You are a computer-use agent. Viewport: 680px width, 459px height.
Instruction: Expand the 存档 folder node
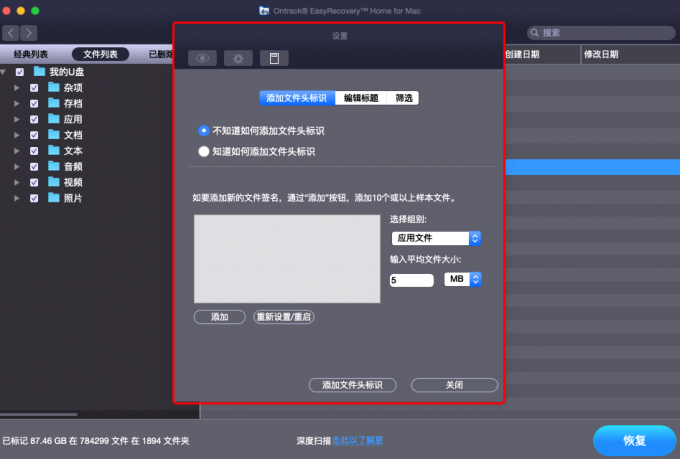click(16, 104)
